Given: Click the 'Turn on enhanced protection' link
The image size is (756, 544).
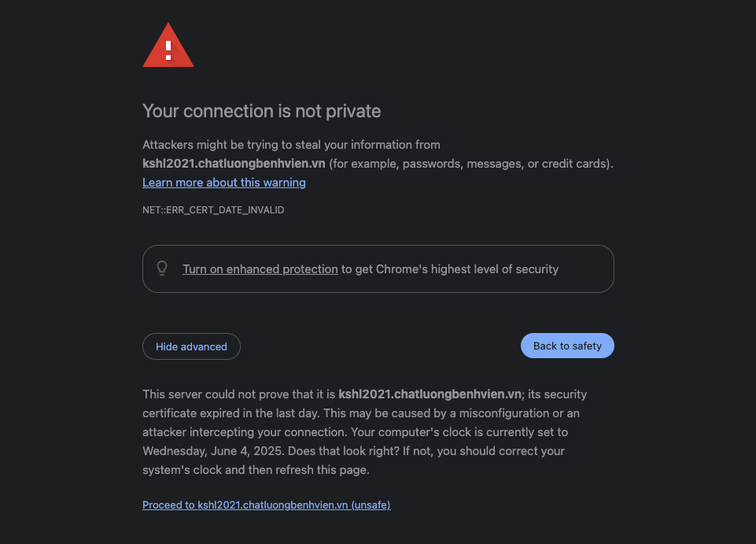Looking at the screenshot, I should pos(260,269).
